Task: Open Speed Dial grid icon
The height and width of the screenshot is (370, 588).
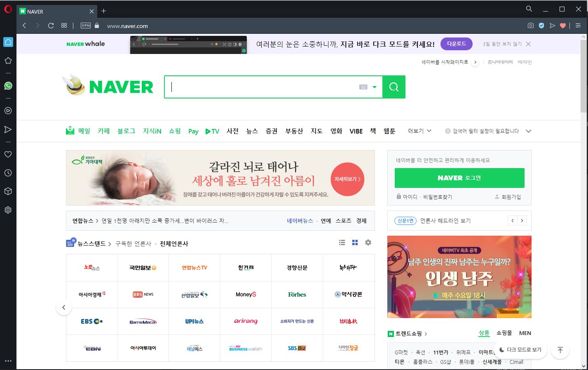Action: coord(64,26)
